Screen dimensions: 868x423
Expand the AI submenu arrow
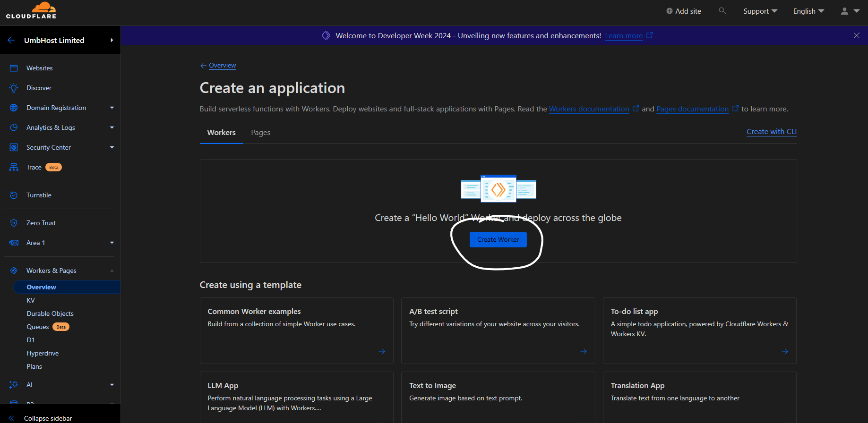click(112, 385)
